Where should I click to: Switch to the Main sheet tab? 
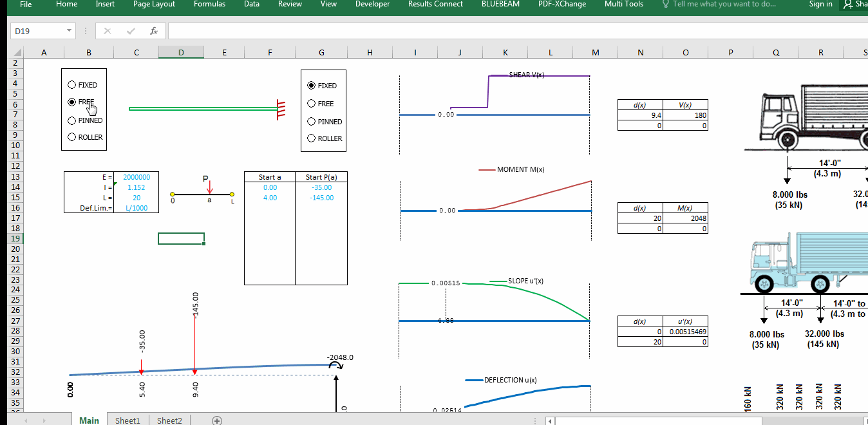coord(89,420)
